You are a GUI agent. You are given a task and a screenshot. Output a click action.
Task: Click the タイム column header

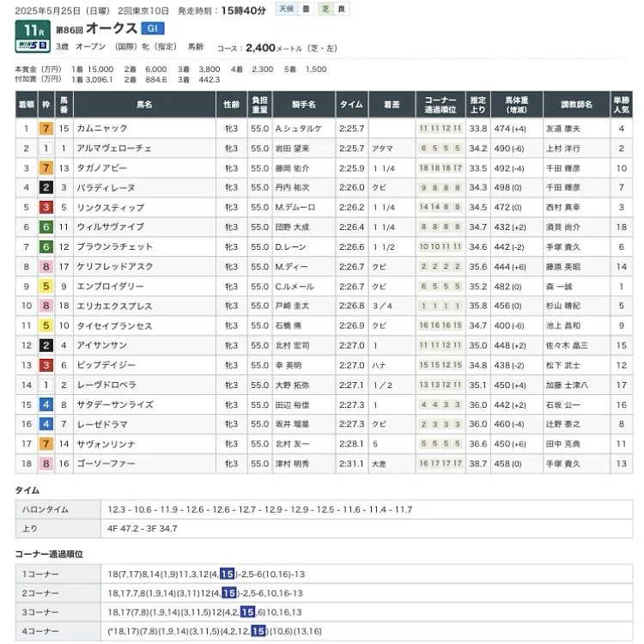pyautogui.click(x=351, y=105)
